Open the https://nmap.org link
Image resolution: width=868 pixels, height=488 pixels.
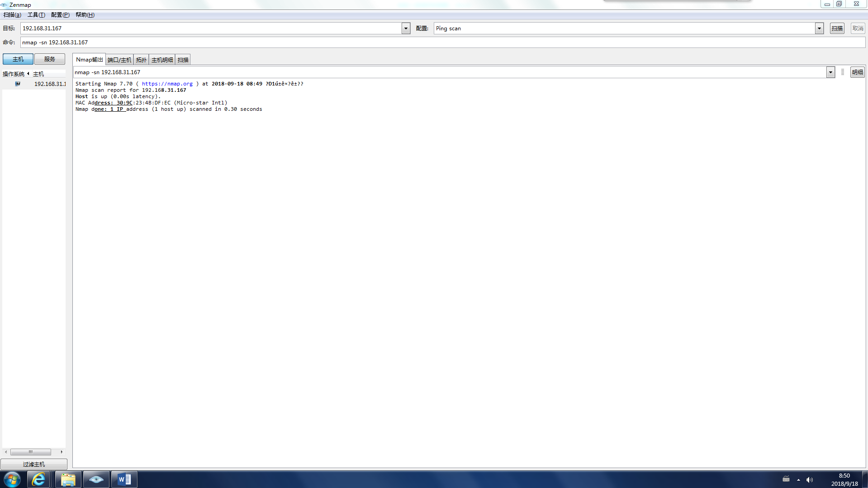[167, 84]
